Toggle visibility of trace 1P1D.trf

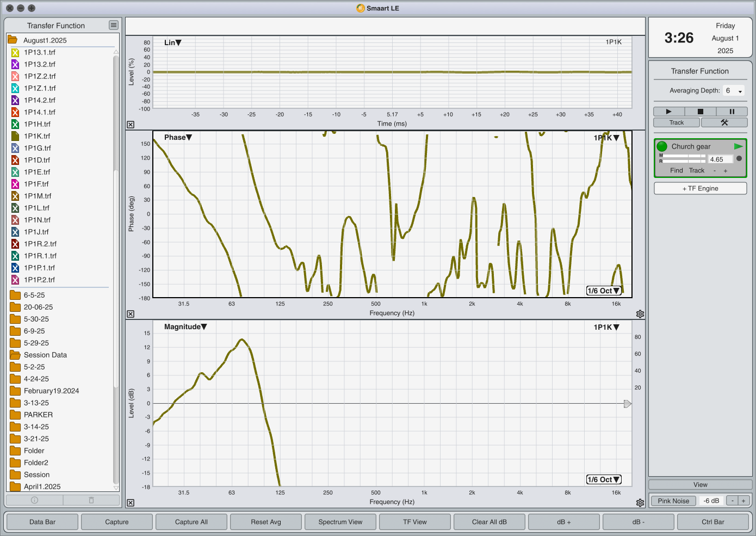(x=15, y=161)
